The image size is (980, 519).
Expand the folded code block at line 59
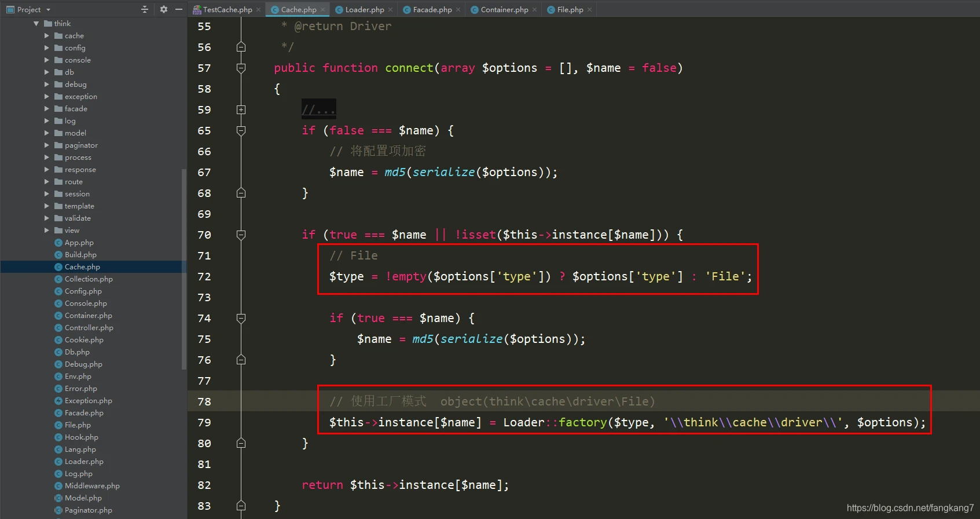click(x=241, y=110)
